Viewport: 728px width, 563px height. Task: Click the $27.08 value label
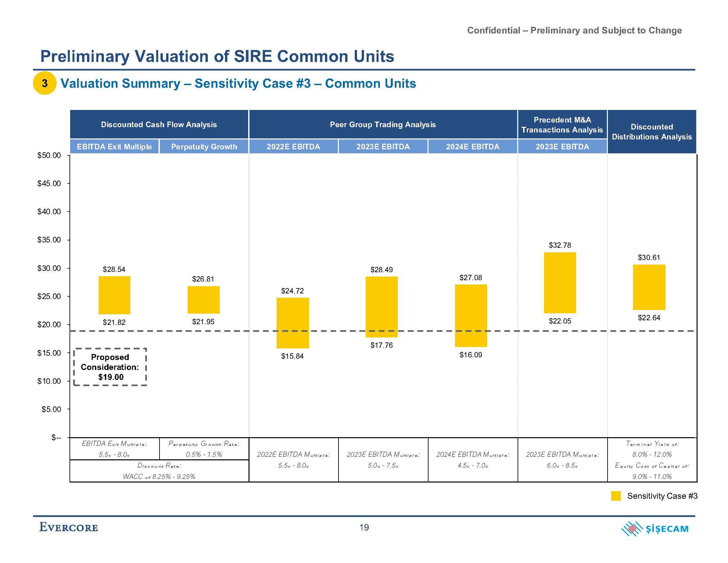click(x=471, y=278)
